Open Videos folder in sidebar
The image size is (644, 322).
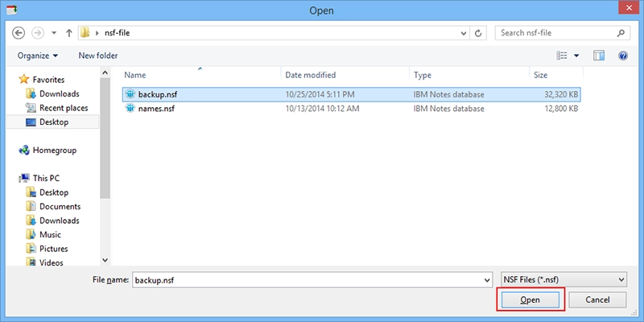tap(52, 263)
